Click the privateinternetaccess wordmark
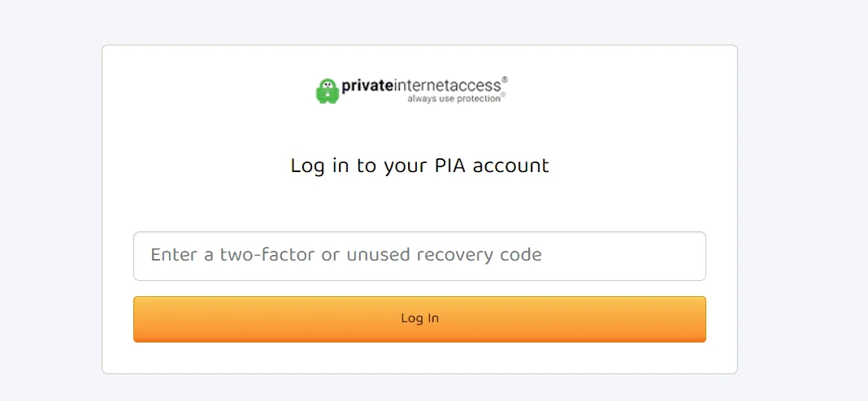Image resolution: width=868 pixels, height=401 pixels. pos(421,86)
